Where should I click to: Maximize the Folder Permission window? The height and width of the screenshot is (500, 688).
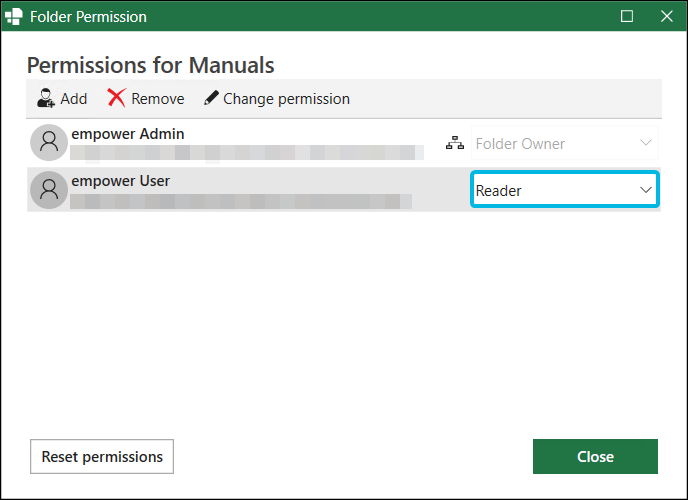click(x=627, y=16)
